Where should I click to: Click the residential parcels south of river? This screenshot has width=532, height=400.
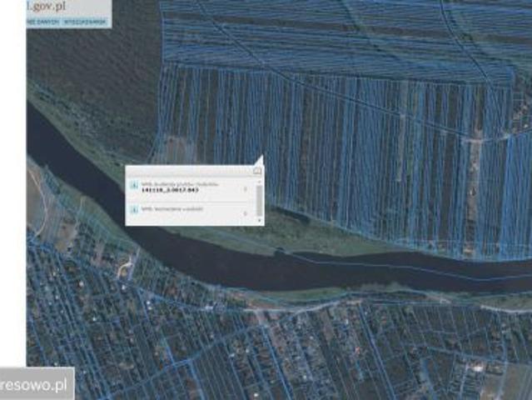tap(250, 350)
